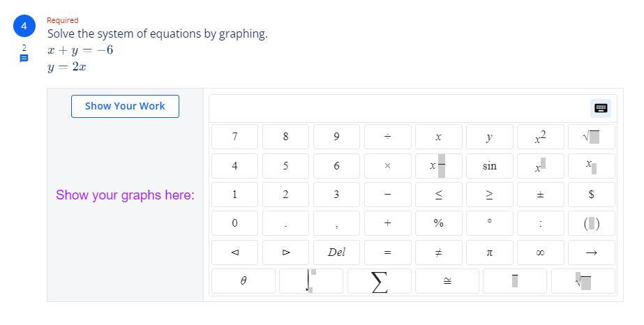Select question number 4 circle

(24, 27)
